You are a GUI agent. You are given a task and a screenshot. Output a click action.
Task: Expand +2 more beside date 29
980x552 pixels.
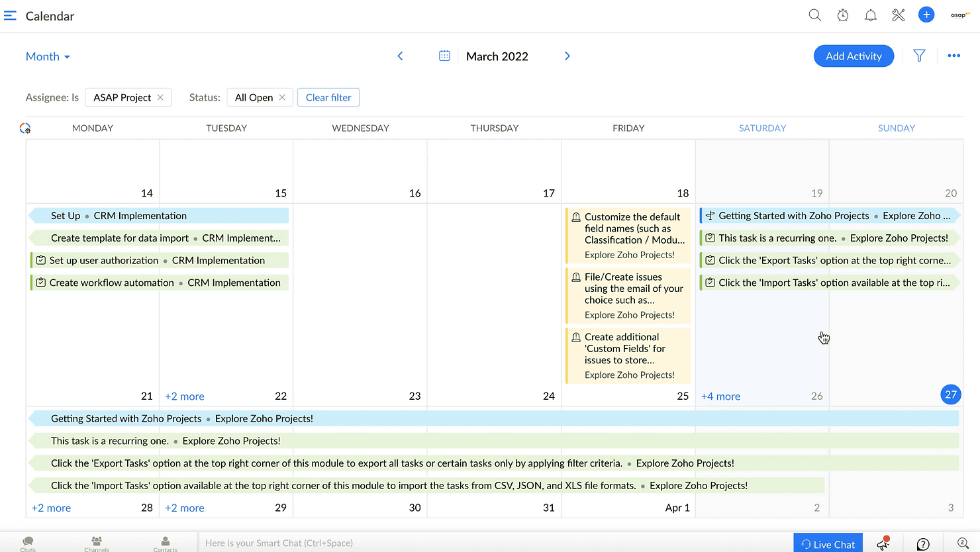[x=185, y=508]
